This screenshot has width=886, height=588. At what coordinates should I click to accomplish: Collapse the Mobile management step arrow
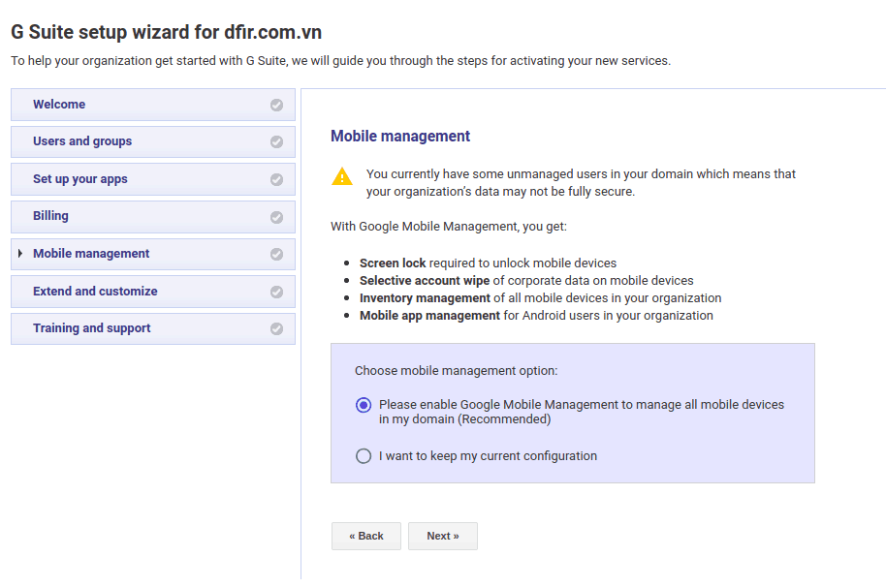[20, 253]
